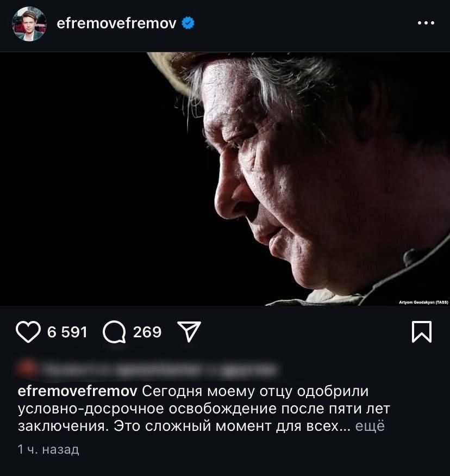The width and height of the screenshot is (450, 476).
Task: Save post with bookmark icon
Action: coord(422,331)
